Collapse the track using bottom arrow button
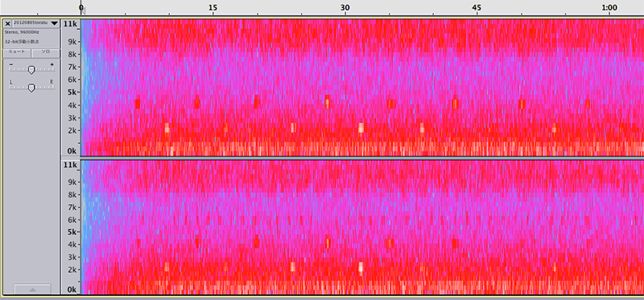 33,289
